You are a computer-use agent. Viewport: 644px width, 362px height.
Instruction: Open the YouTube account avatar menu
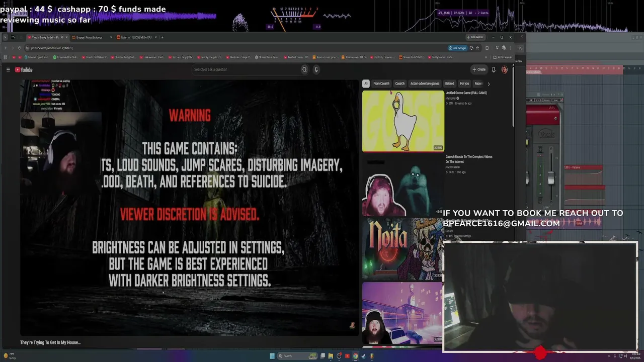tap(505, 69)
